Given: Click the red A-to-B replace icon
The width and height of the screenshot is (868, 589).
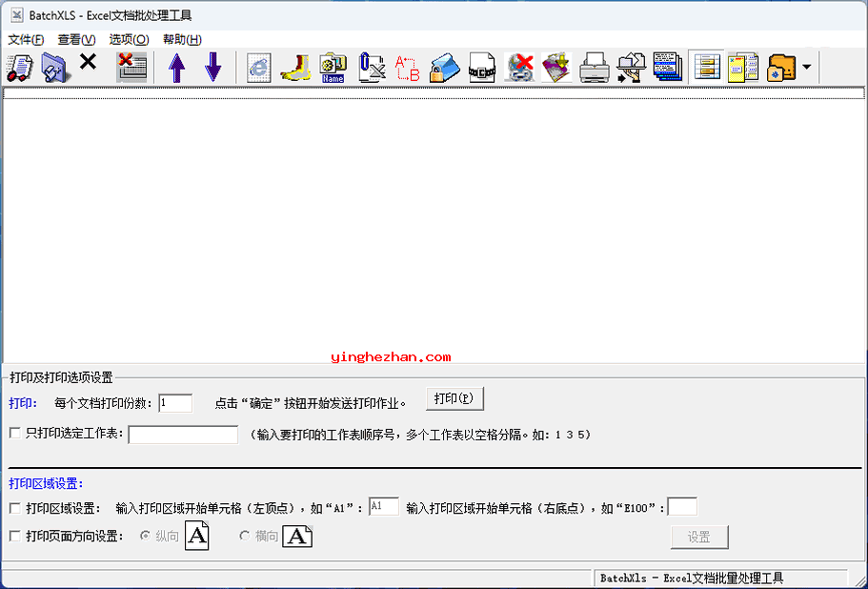Looking at the screenshot, I should point(408,68).
